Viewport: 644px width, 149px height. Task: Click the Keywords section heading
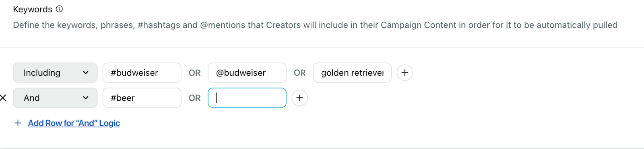(33, 9)
